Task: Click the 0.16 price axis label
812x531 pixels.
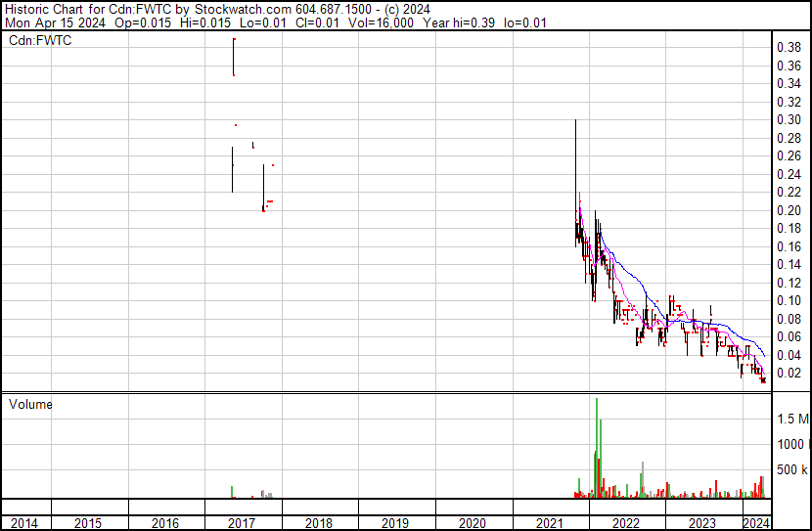Action: coord(789,246)
